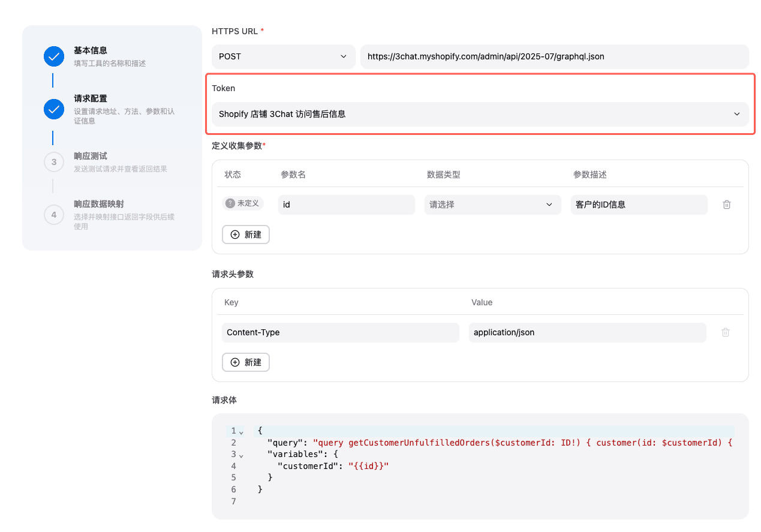This screenshot has height=532, width=761.
Task: Click the 基本信息 step checkmark icon
Action: (x=54, y=57)
